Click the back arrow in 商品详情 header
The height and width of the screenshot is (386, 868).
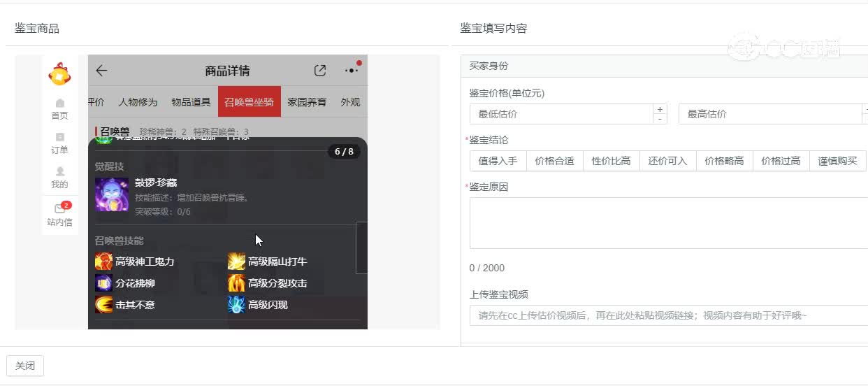coord(101,71)
